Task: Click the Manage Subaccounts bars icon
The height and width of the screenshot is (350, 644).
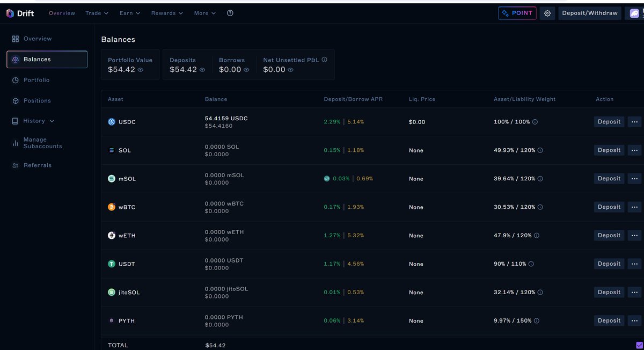Action: pyautogui.click(x=16, y=143)
